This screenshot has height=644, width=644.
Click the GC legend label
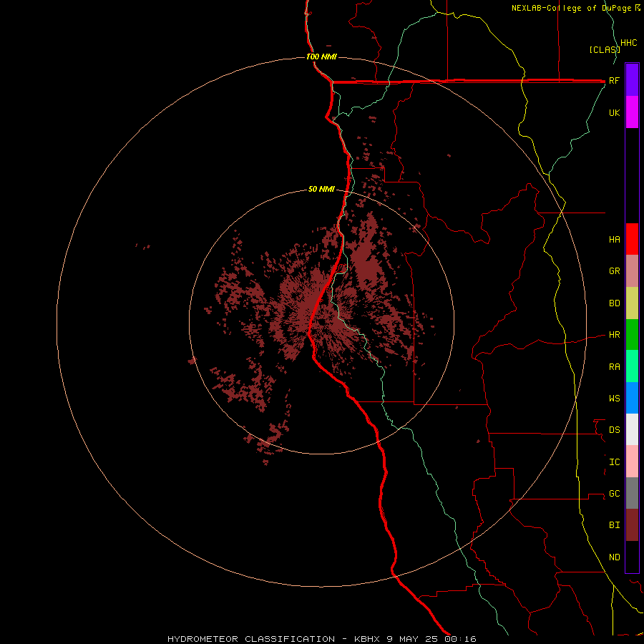614,493
